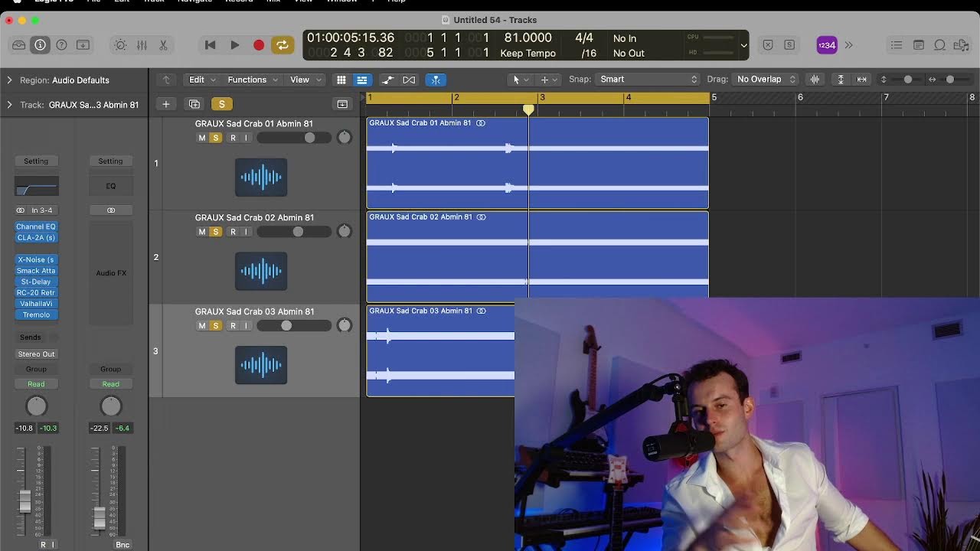Screen dimensions: 980x551
Task: Show more control bar items chevrons
Action: tap(848, 45)
